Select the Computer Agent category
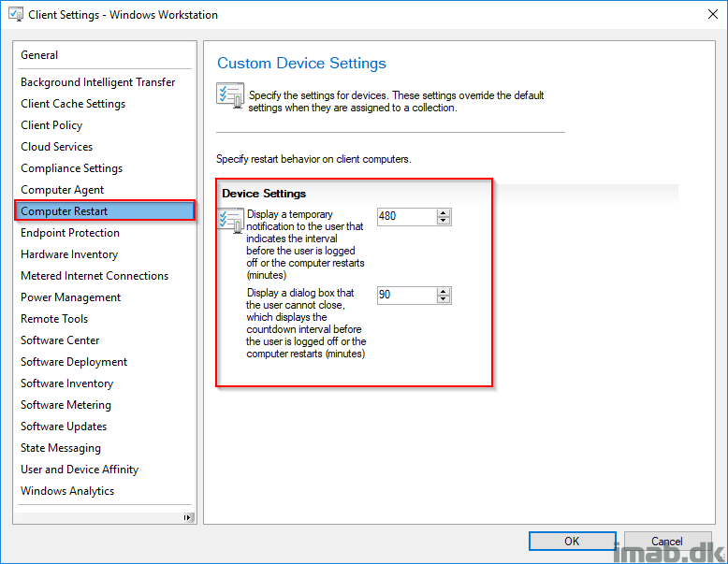 tap(62, 190)
